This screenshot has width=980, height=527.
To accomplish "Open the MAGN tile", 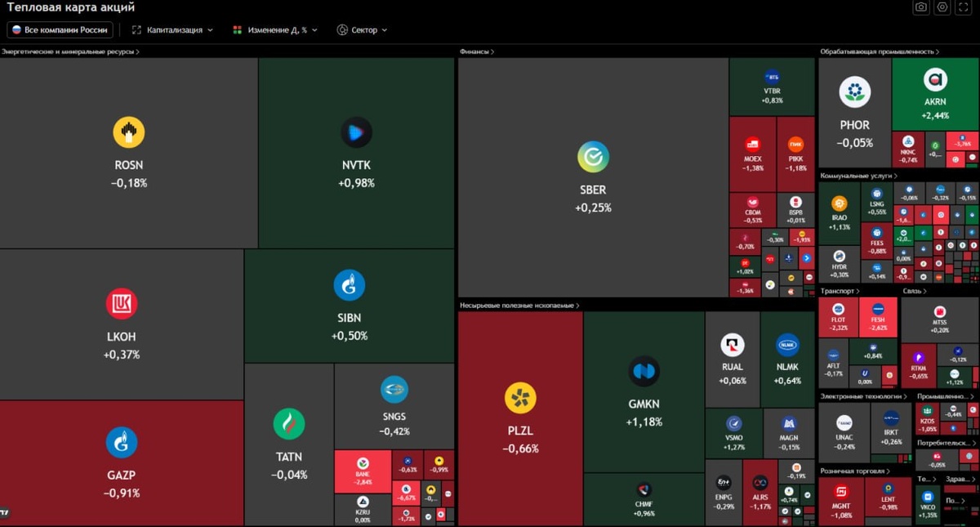I will tap(789, 433).
